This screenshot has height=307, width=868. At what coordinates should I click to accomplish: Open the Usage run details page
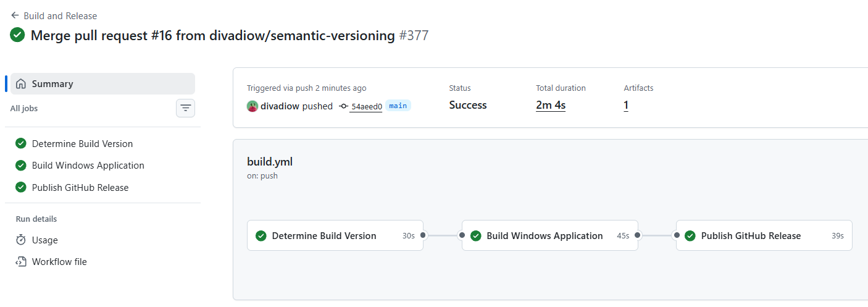[44, 240]
